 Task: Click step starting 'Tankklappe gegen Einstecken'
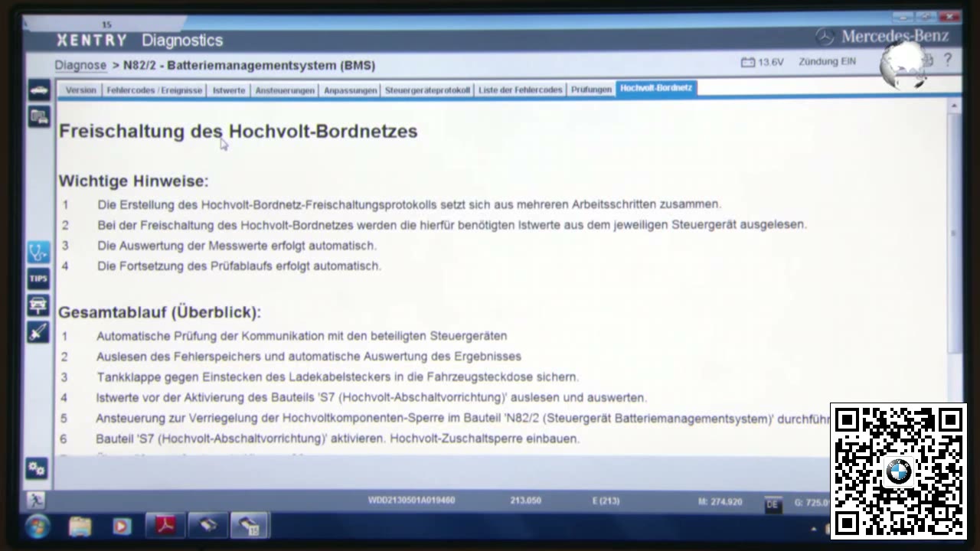[338, 377]
